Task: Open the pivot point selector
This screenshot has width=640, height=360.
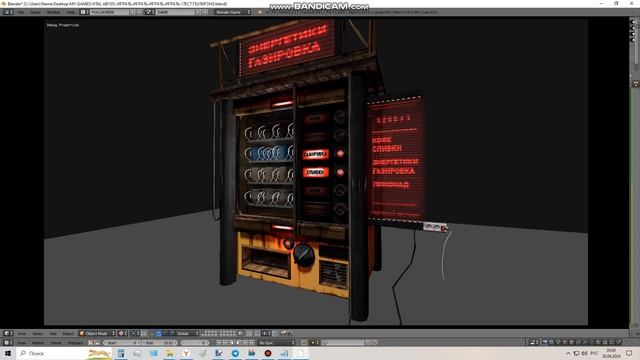Action: [135, 333]
